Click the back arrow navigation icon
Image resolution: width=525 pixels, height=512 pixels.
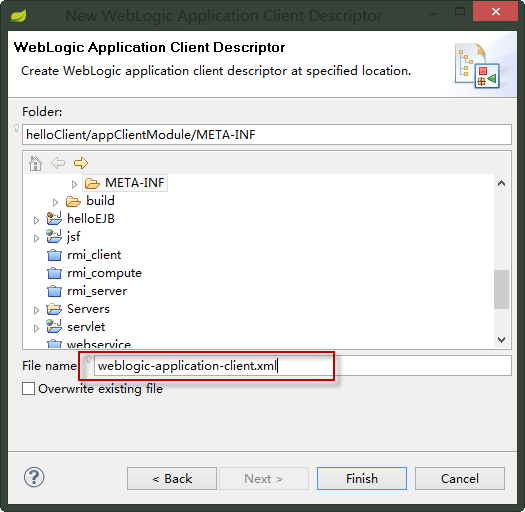(x=58, y=163)
